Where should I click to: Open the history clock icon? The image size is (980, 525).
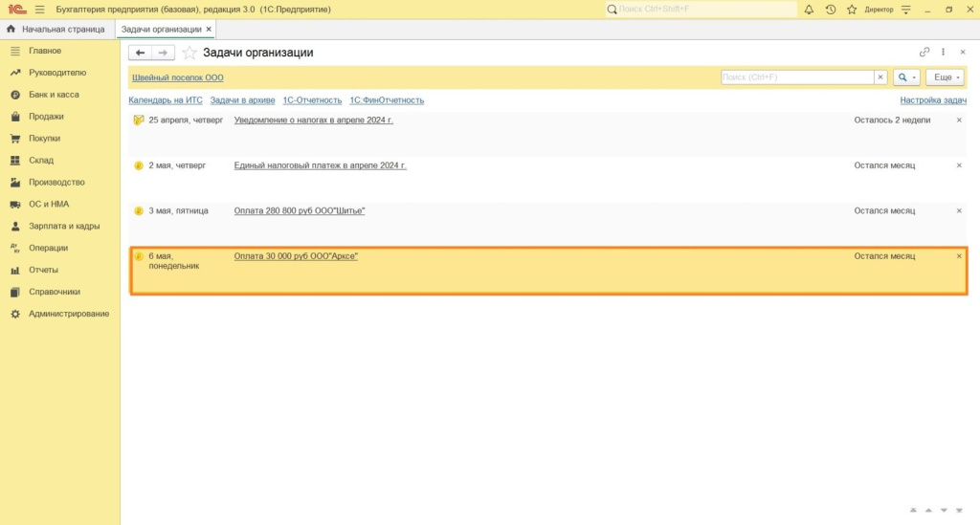pyautogui.click(x=830, y=10)
